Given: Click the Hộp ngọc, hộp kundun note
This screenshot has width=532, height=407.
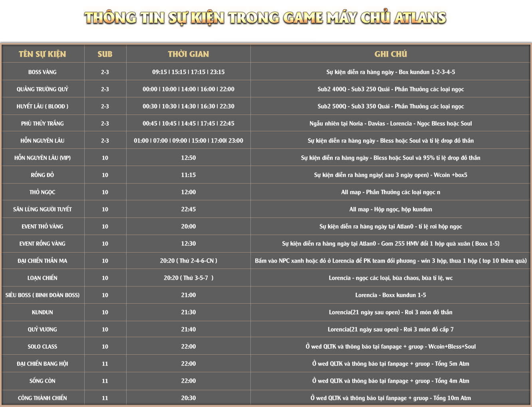Looking at the screenshot, I should (391, 209).
